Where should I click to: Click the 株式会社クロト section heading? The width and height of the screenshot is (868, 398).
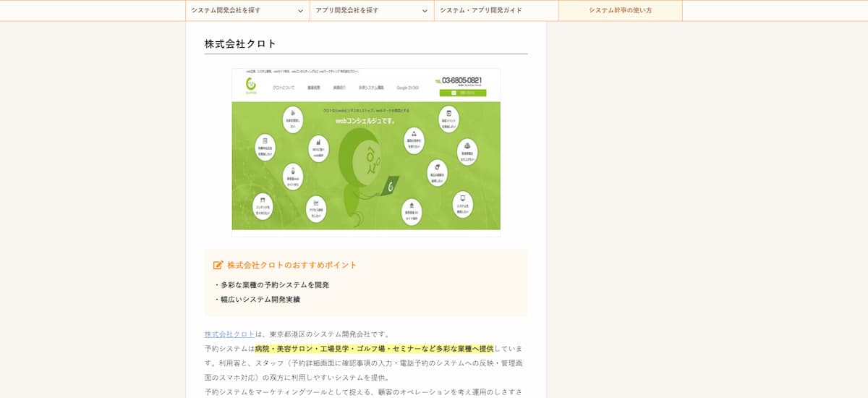click(241, 43)
